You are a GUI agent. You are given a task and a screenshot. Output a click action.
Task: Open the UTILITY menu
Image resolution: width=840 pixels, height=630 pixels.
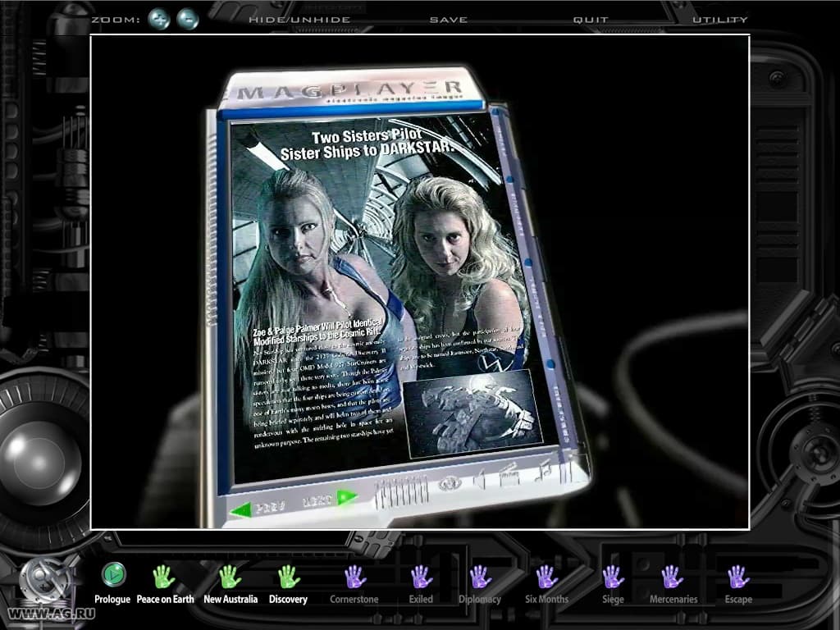pyautogui.click(x=719, y=20)
